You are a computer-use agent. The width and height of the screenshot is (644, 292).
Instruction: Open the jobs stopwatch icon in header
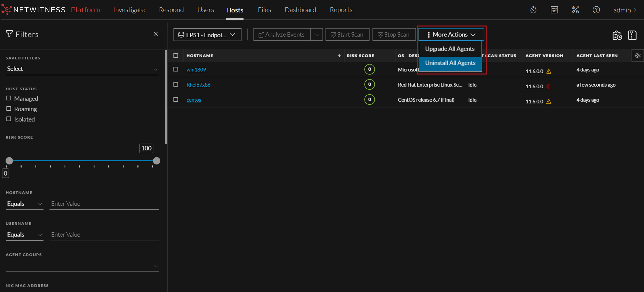pyautogui.click(x=533, y=10)
